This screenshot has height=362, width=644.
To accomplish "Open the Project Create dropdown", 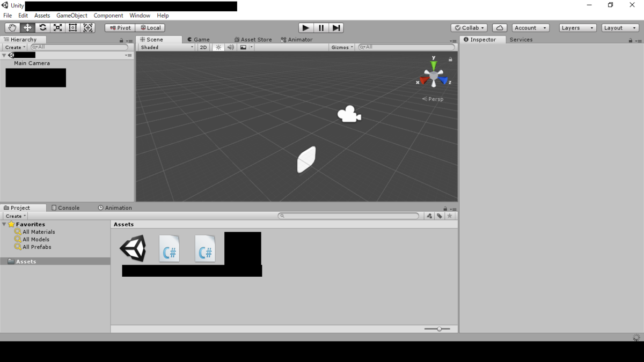I will click(15, 216).
